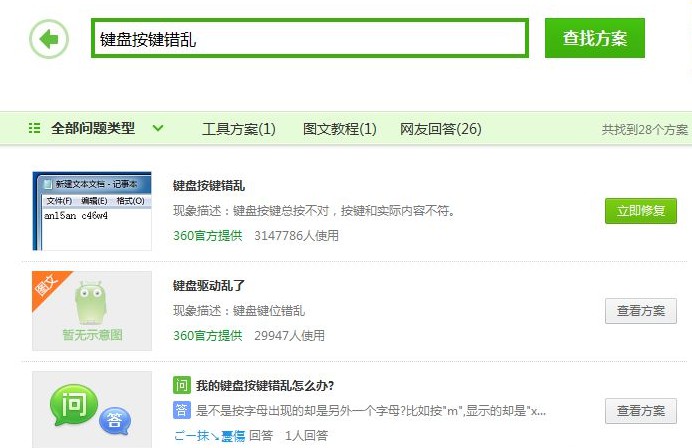
Task: Click the 问答 speech bubbles thumbnail
Action: point(92,411)
